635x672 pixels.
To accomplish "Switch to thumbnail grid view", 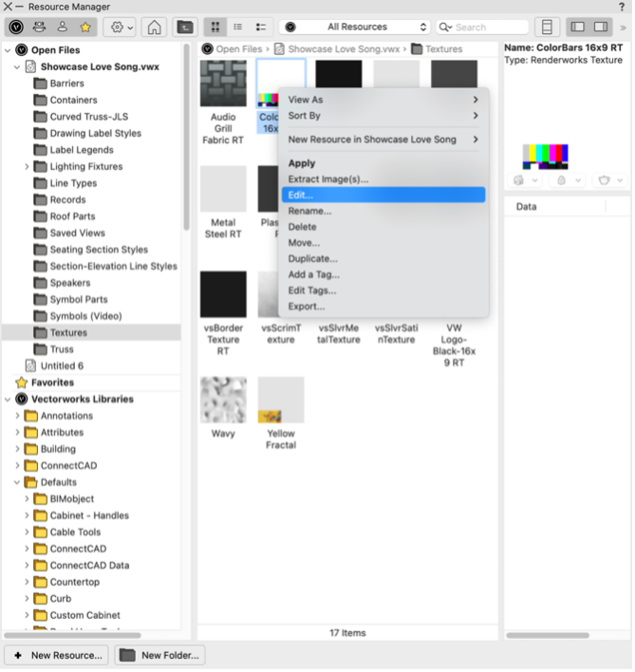I will pyautogui.click(x=215, y=28).
